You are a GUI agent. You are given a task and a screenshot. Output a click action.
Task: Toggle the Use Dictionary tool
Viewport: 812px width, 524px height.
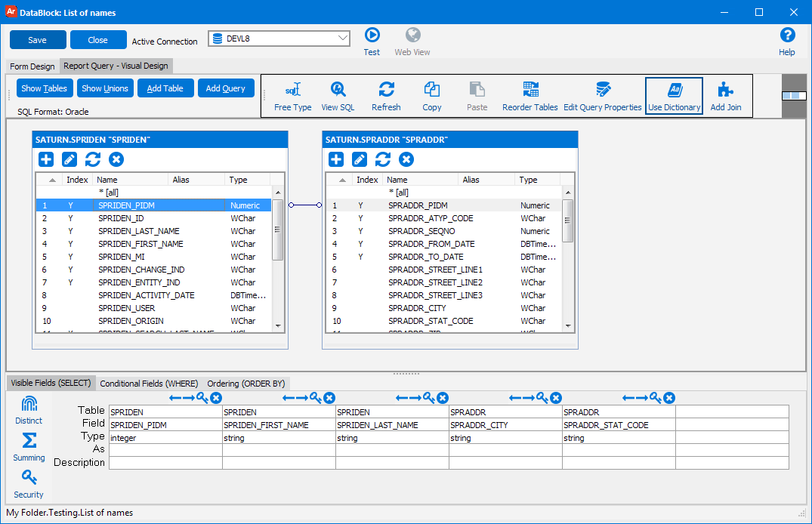coord(675,96)
